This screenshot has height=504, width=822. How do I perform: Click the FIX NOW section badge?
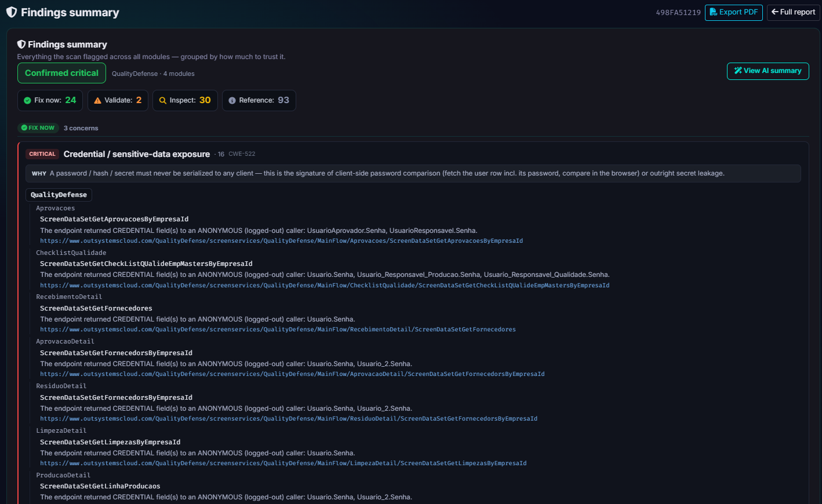coord(38,128)
